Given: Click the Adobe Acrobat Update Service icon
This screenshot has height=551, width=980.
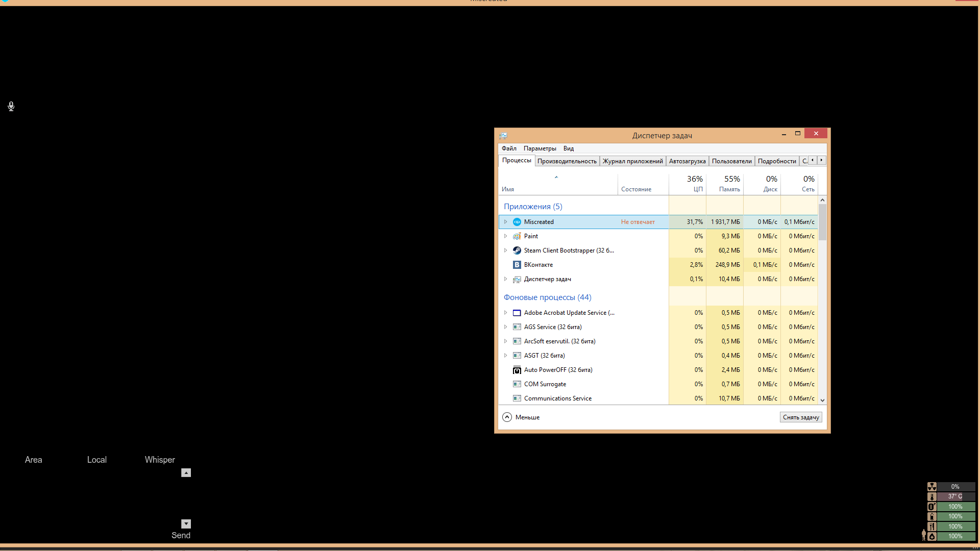Looking at the screenshot, I should click(517, 313).
